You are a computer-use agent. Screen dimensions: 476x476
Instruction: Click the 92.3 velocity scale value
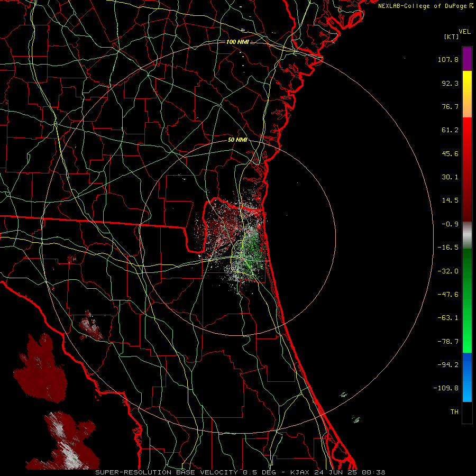pyautogui.click(x=450, y=83)
